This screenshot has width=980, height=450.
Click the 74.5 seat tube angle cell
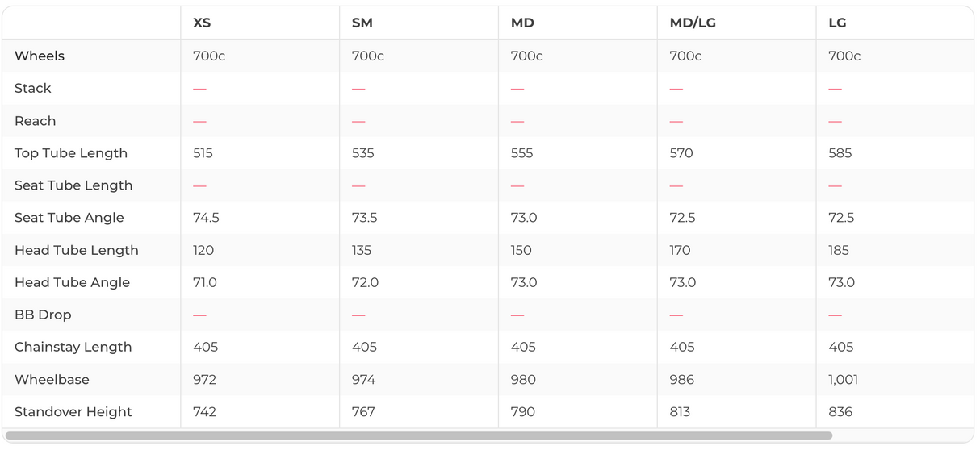pyautogui.click(x=206, y=218)
